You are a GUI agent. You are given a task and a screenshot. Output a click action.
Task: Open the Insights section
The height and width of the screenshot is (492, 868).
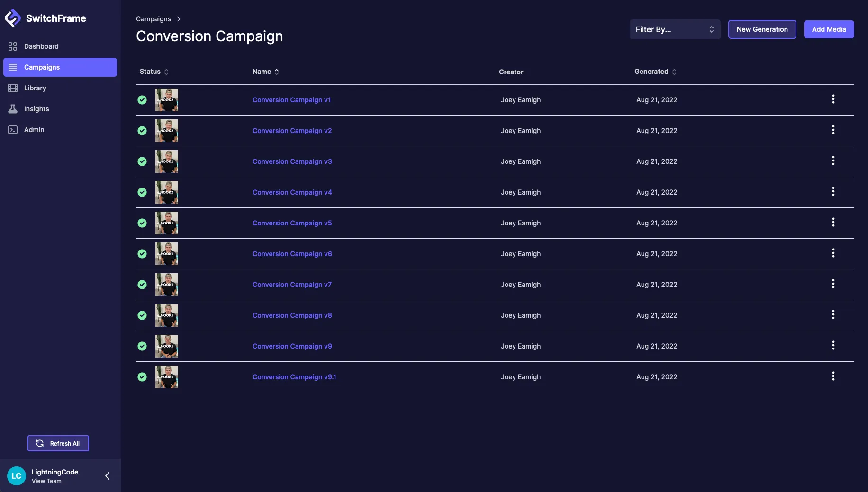pyautogui.click(x=60, y=109)
